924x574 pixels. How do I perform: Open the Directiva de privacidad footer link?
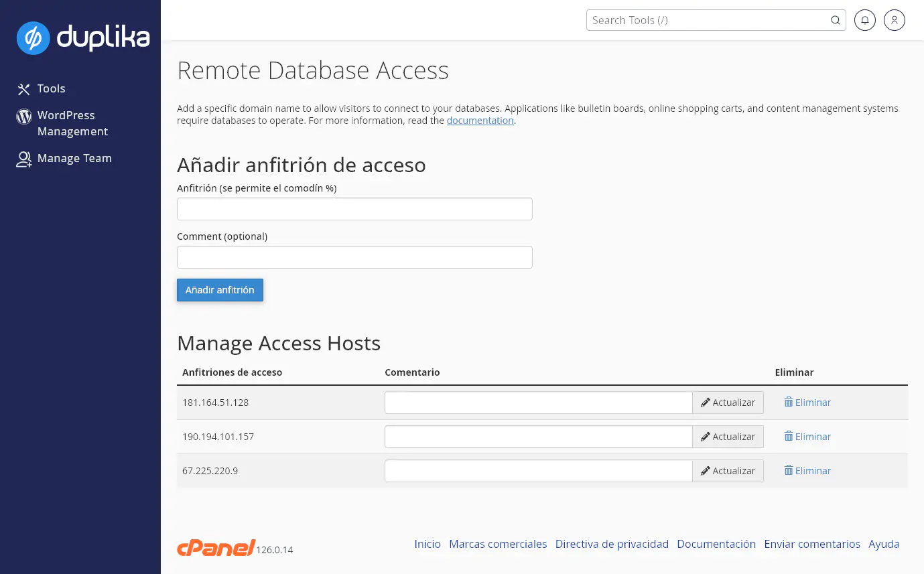[x=611, y=544]
